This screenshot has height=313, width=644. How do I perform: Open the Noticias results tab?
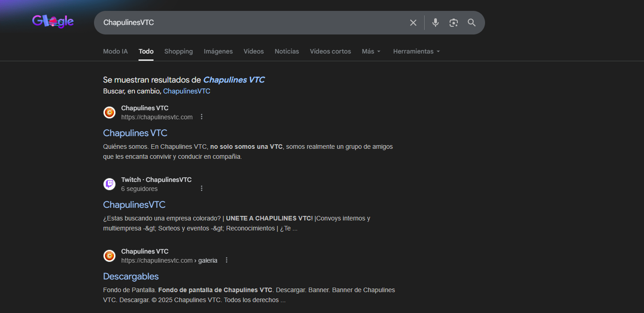point(287,51)
